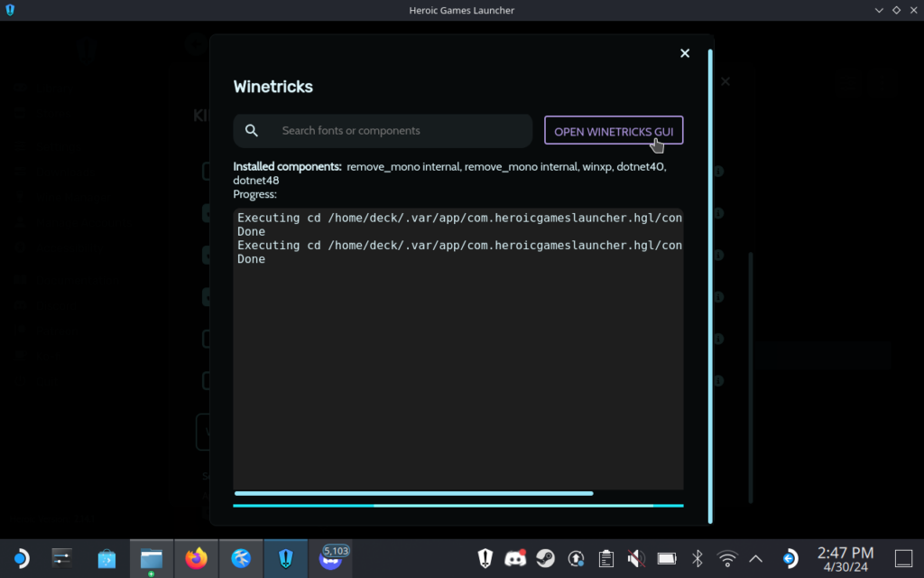
Task: Launch the Discover store from the taskbar
Action: (x=106, y=558)
